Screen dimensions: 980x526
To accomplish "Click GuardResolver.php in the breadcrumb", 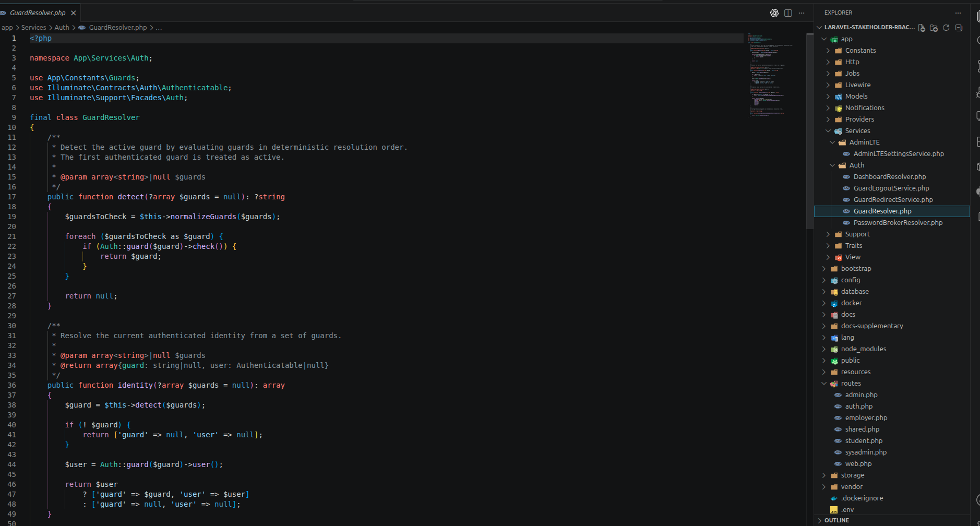I will click(x=118, y=28).
